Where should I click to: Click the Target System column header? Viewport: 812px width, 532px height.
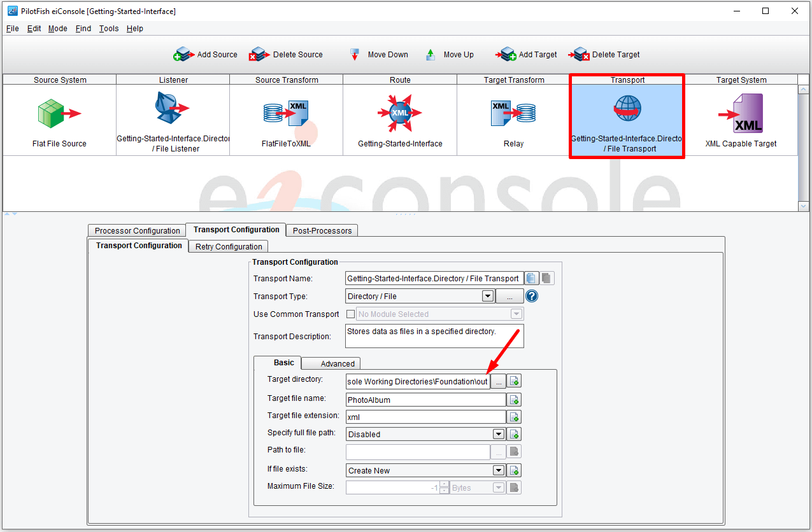coord(741,80)
